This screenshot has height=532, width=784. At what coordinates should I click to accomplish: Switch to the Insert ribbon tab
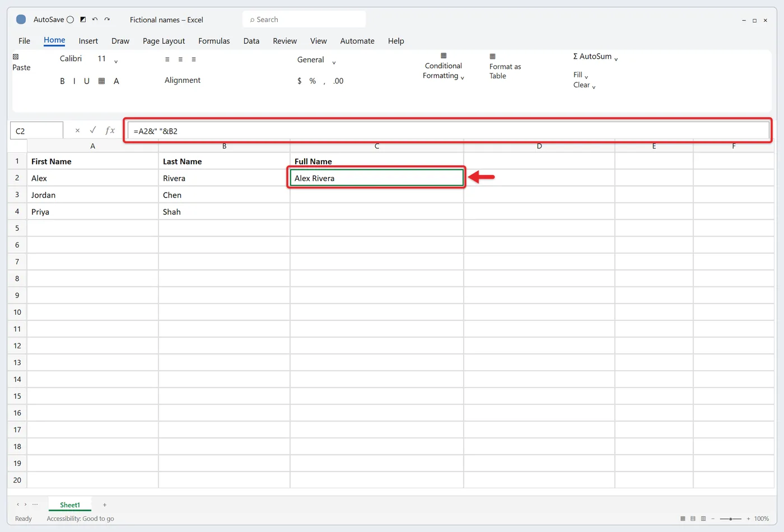(88, 41)
